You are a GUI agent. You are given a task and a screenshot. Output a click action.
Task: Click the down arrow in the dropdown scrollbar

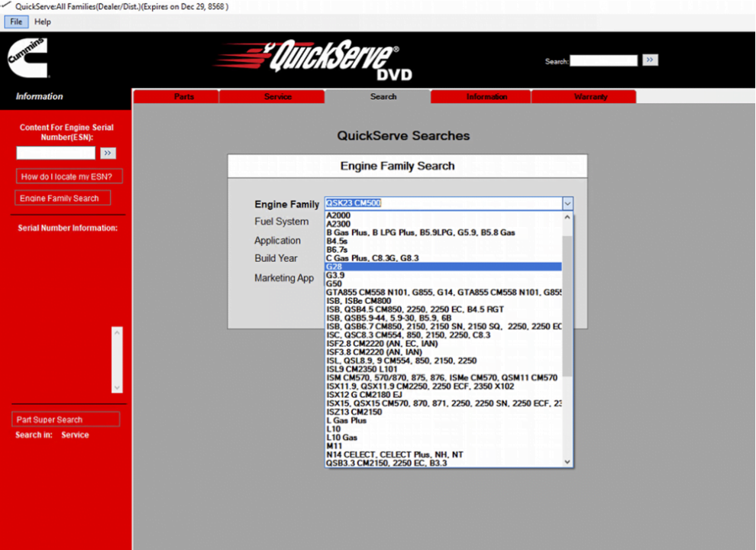click(x=567, y=461)
